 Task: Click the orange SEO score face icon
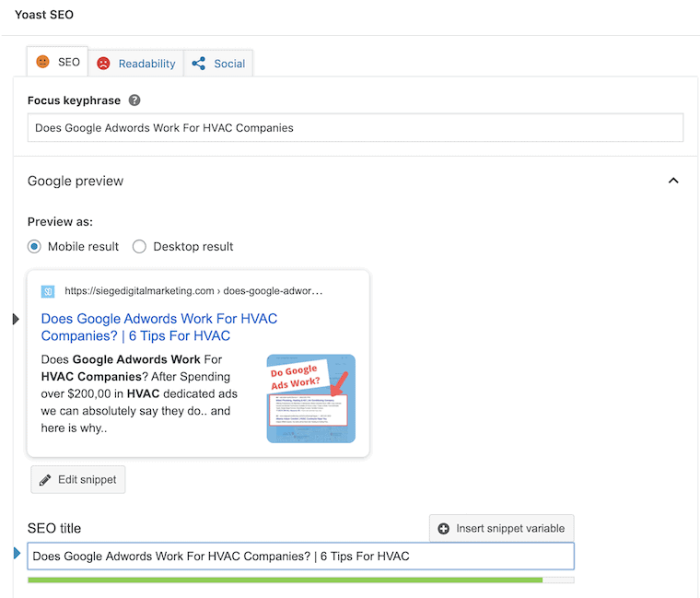coord(43,62)
